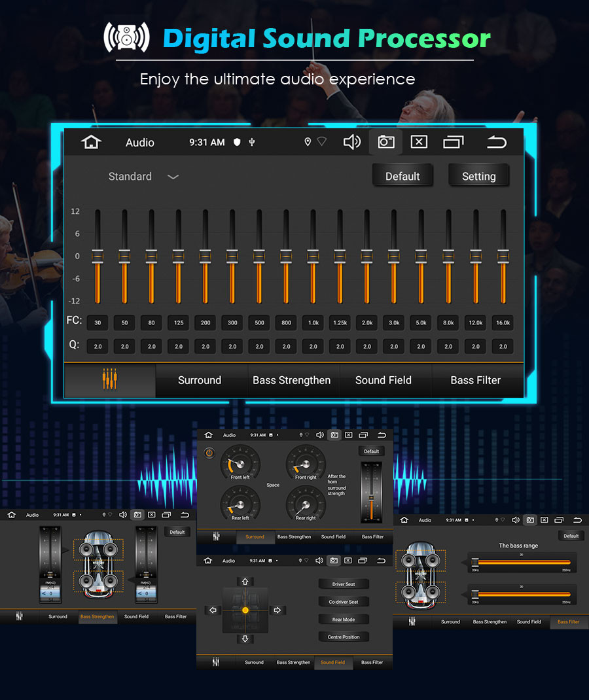Tap the equalizer icon in Sound Field panel
This screenshot has width=589, height=700.
(216, 662)
